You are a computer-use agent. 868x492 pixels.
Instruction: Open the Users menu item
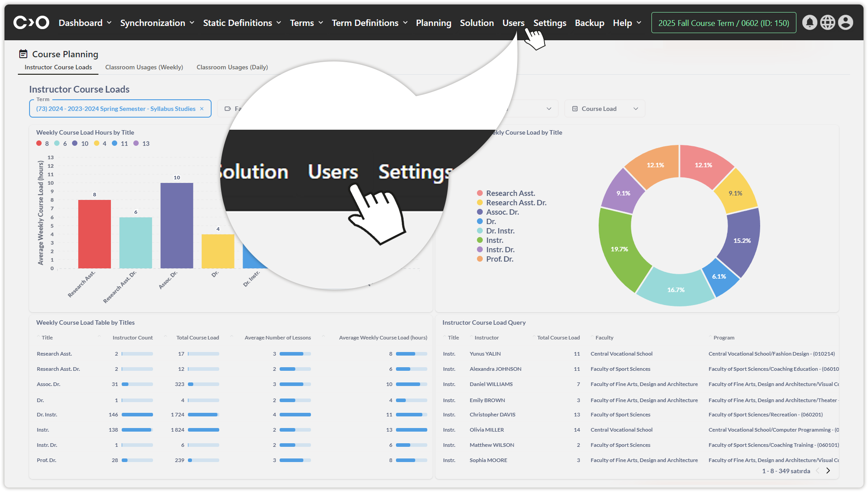[513, 23]
